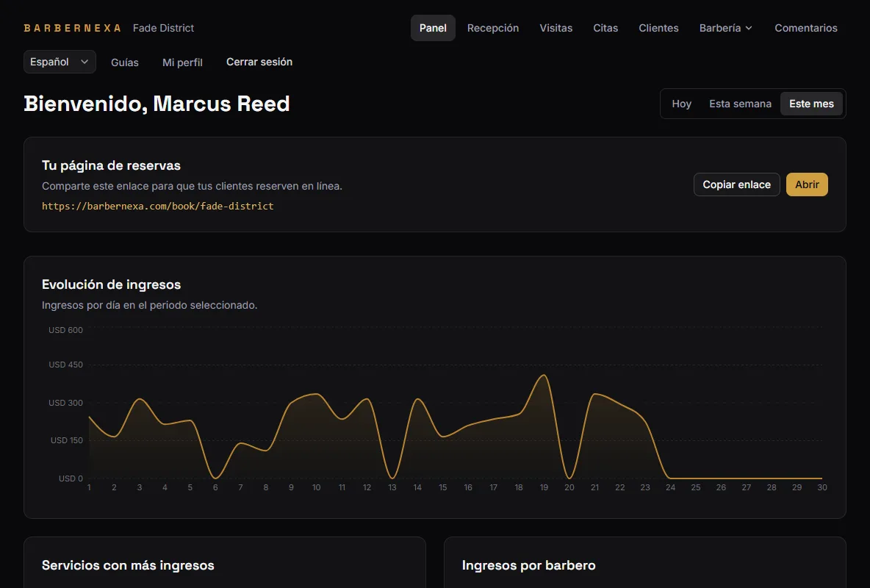This screenshot has width=870, height=588.
Task: Open the Panel tab
Action: [433, 28]
